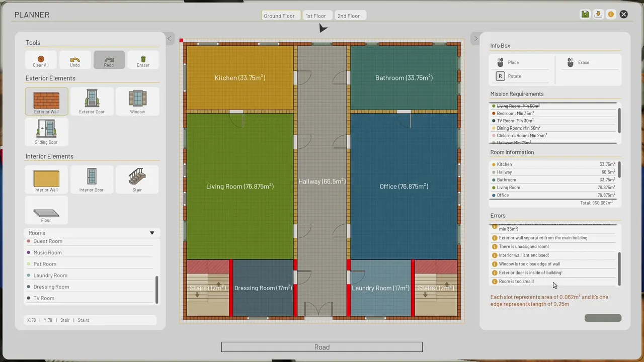Click the Living Room area on the plan

pyautogui.click(x=240, y=187)
